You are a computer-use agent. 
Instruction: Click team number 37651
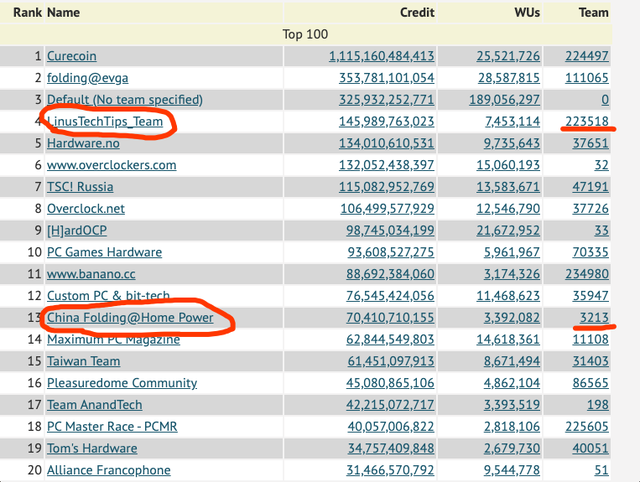coord(591,143)
